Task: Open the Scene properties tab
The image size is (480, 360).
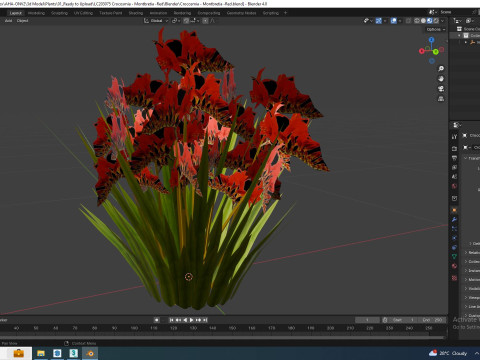Action: click(x=454, y=177)
